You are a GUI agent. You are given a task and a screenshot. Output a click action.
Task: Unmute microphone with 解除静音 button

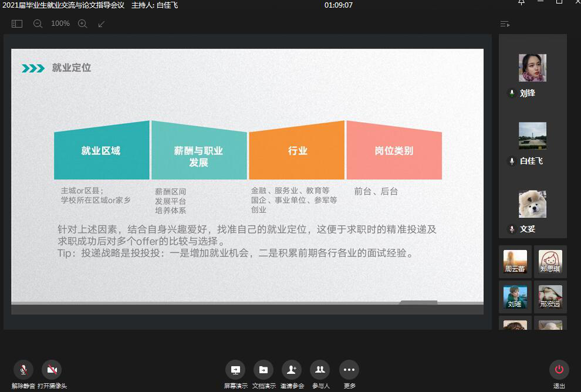(23, 370)
